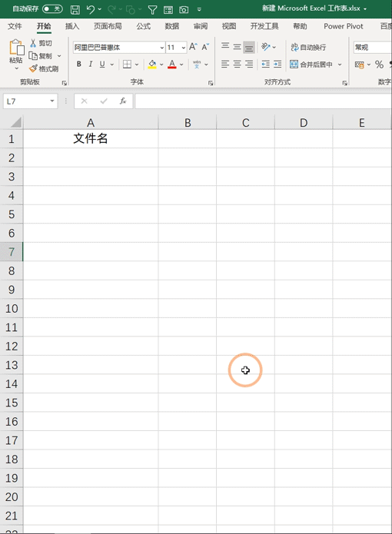Viewport: 392px width, 534px height.
Task: Apply red font color A
Action: click(x=172, y=64)
